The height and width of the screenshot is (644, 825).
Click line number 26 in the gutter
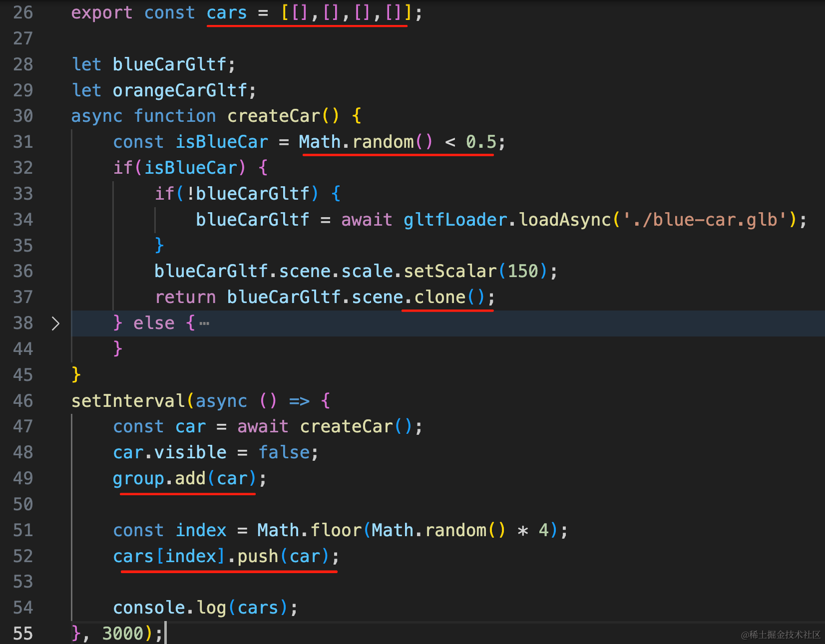(x=23, y=12)
